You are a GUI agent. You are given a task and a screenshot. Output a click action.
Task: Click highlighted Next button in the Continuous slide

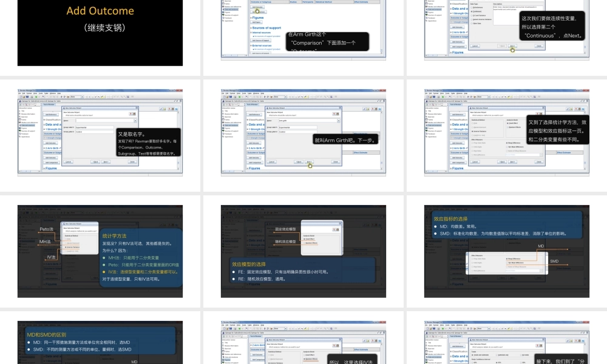(513, 46)
